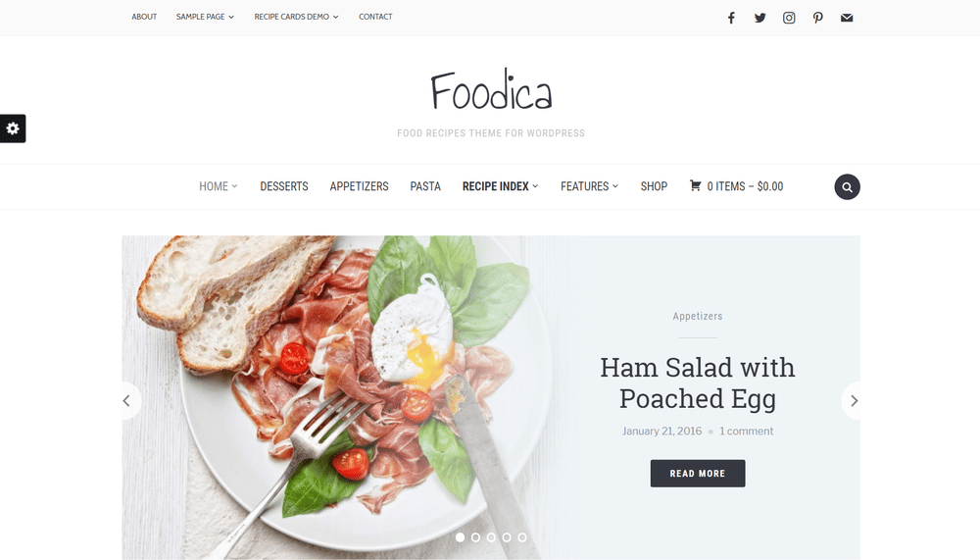Open the Twitter social icon

[760, 18]
